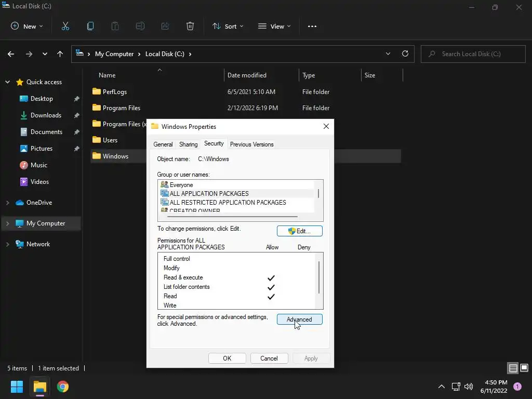
Task: Click the Rename icon in toolbar
Action: pos(140,26)
